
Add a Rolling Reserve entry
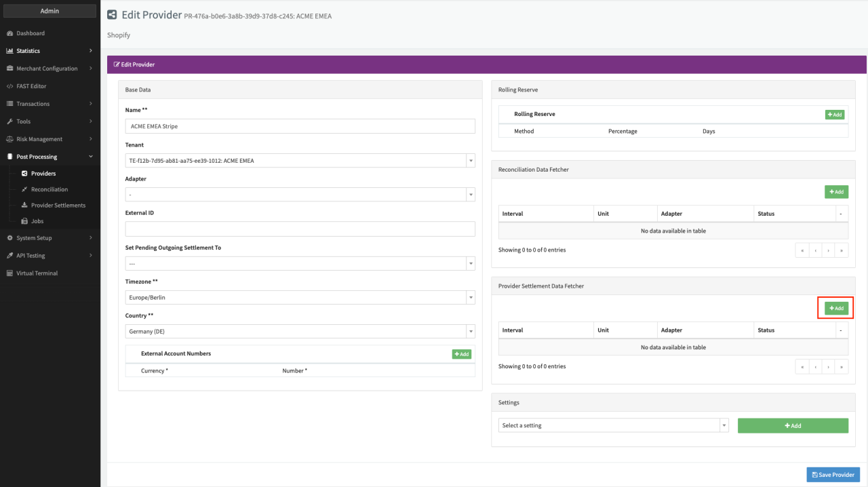[x=835, y=115]
